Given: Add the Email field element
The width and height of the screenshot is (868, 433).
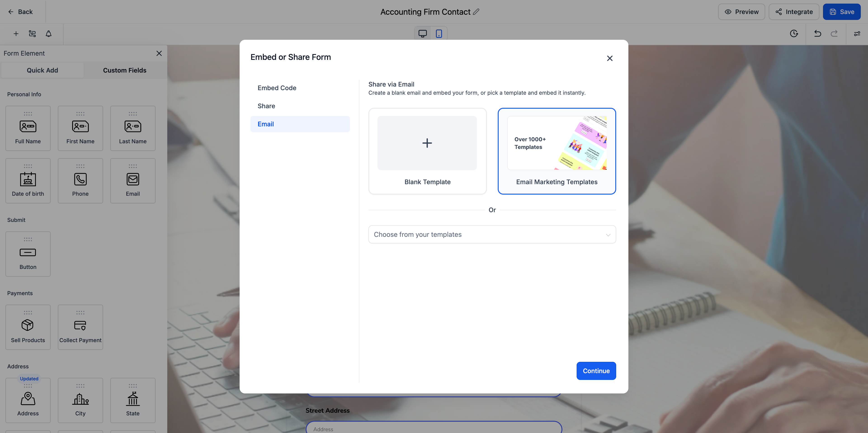Looking at the screenshot, I should pos(133,181).
